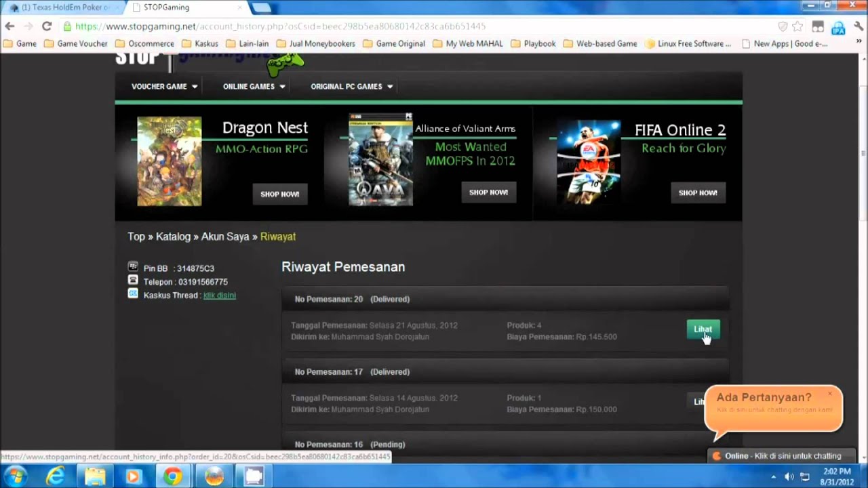Open a new browser tab
The width and height of the screenshot is (868, 488).
pos(260,7)
